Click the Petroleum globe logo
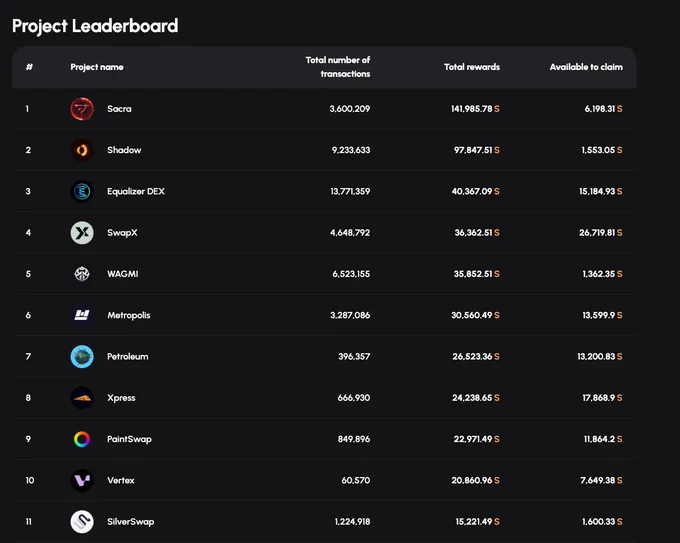The height and width of the screenshot is (543, 680). [x=82, y=357]
